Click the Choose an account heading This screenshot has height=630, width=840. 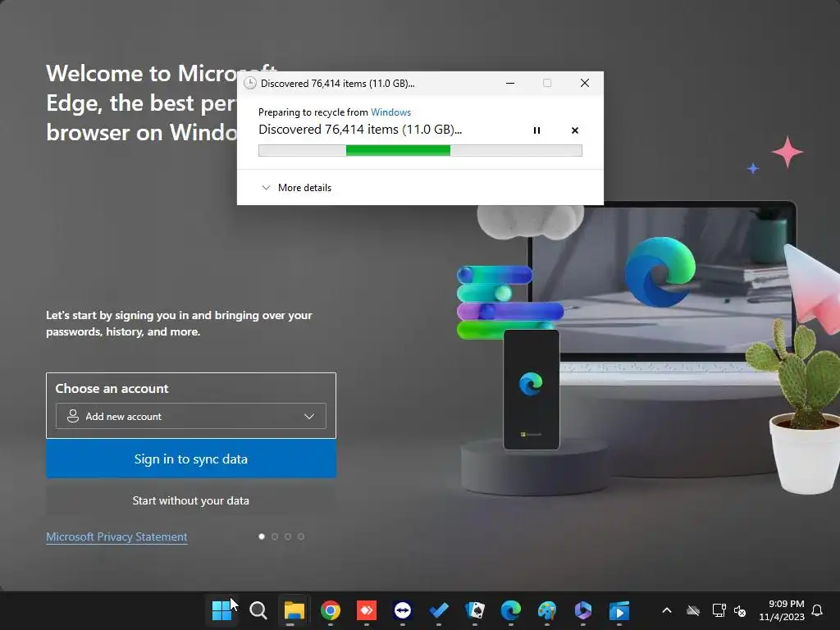point(112,388)
